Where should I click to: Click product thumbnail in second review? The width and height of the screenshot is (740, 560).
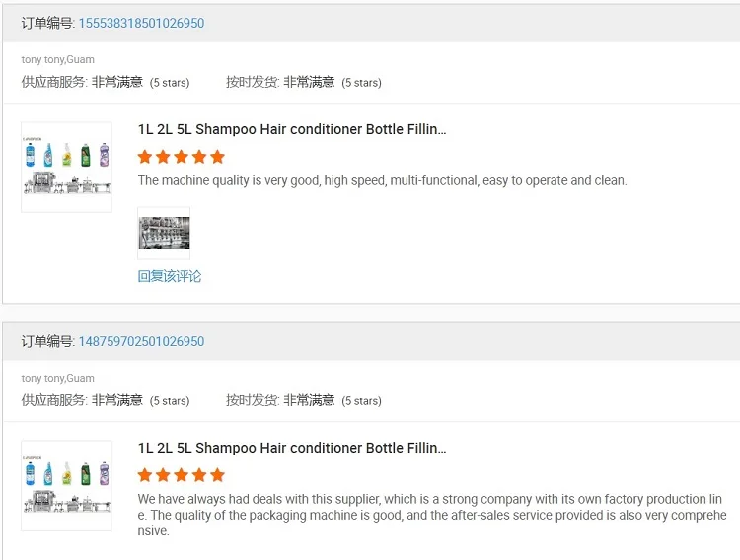(66, 485)
